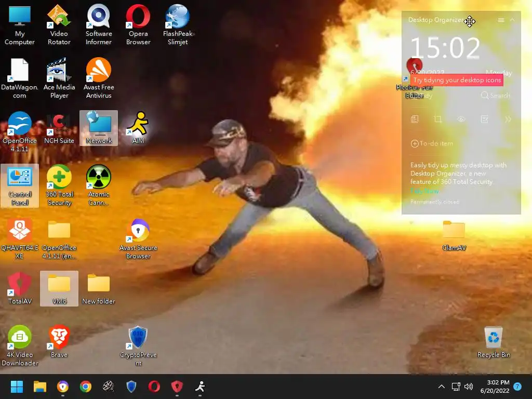Select the Opera Browser desktop icon

tap(138, 24)
